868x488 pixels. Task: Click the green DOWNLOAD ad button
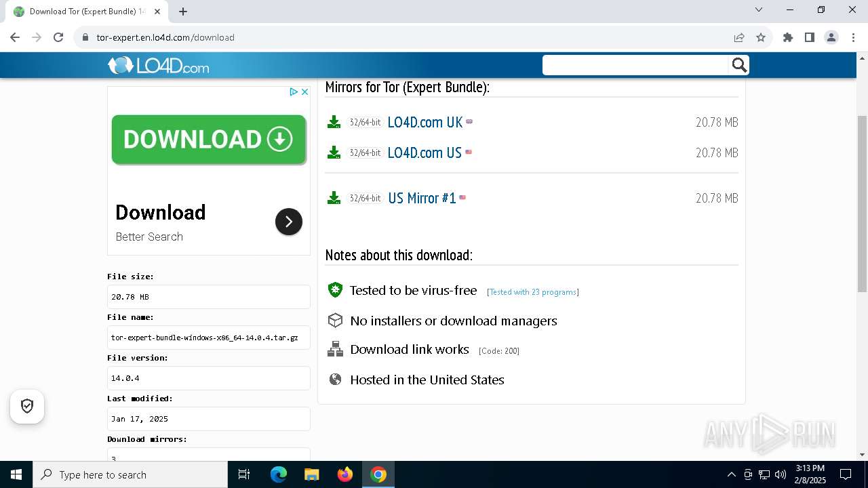coord(208,140)
